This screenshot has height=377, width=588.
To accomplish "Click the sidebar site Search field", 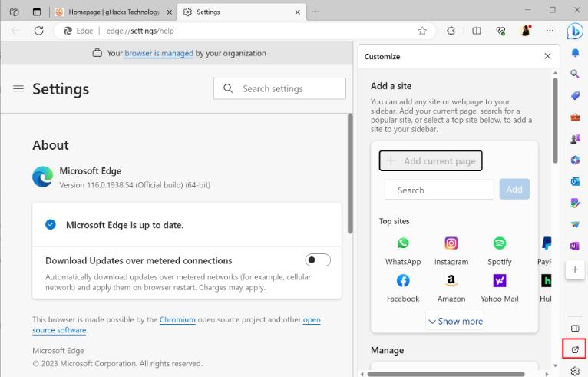I will [439, 190].
